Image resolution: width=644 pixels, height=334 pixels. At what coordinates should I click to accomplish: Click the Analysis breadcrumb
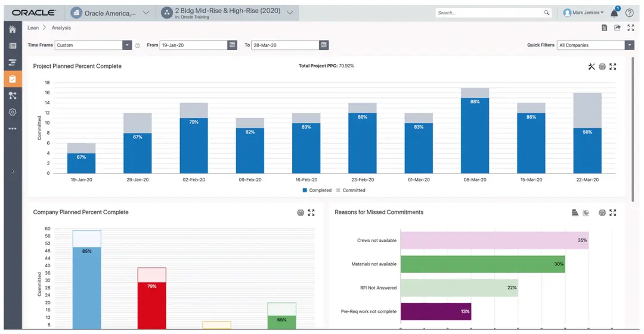pos(61,27)
